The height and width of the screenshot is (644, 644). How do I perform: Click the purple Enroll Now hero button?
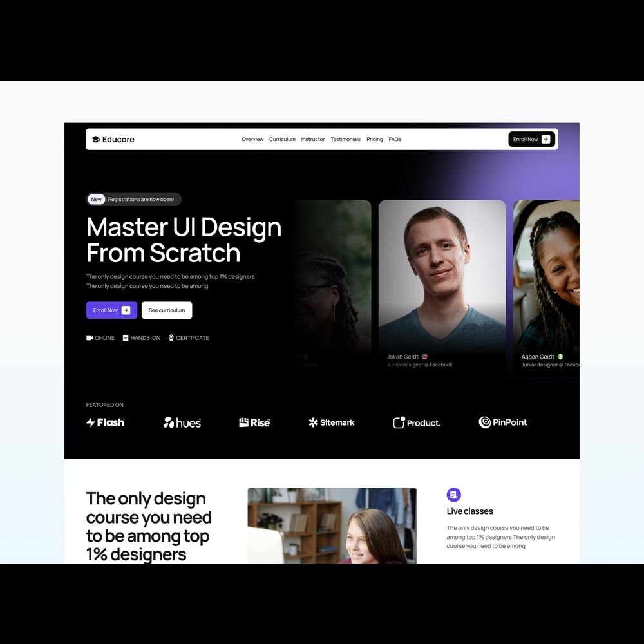coord(111,310)
